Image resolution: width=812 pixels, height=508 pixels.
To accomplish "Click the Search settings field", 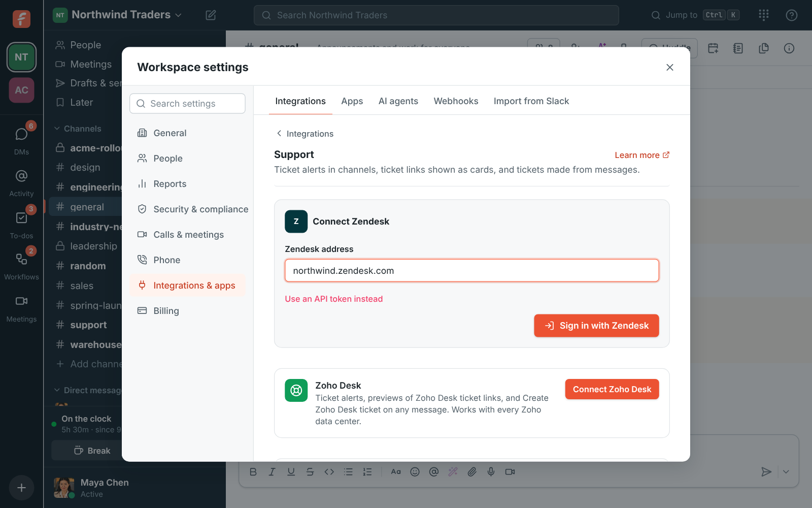I will coord(187,104).
